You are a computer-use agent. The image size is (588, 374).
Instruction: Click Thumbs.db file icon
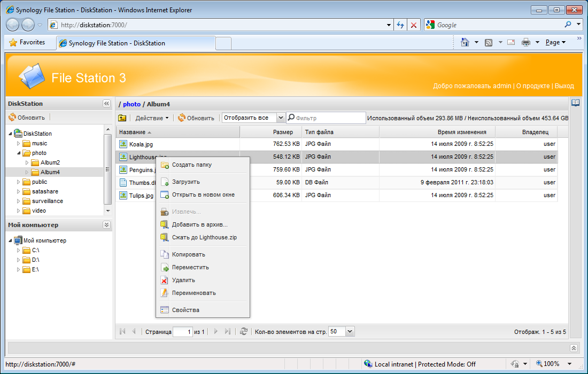123,183
